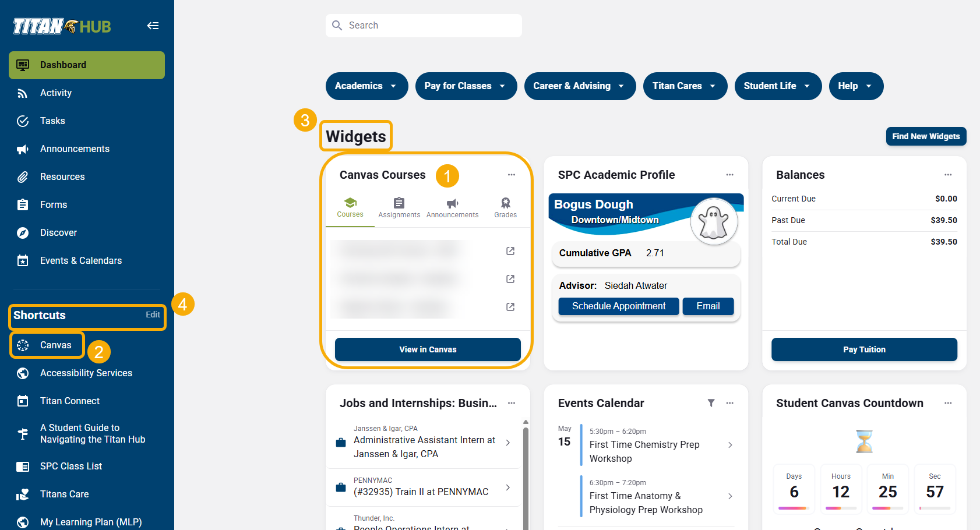Open the Academics dropdown

pos(366,86)
